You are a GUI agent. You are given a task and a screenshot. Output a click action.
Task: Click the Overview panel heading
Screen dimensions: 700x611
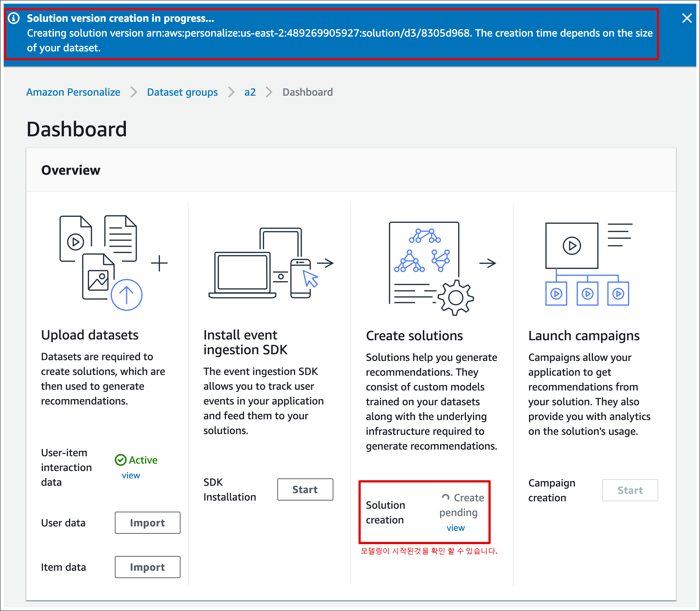coord(71,170)
